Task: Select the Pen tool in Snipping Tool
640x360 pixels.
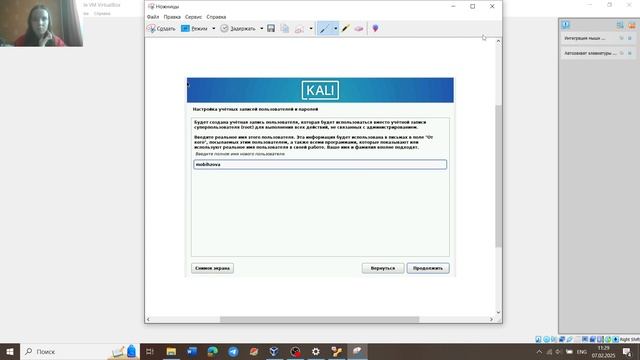Action: (x=324, y=29)
